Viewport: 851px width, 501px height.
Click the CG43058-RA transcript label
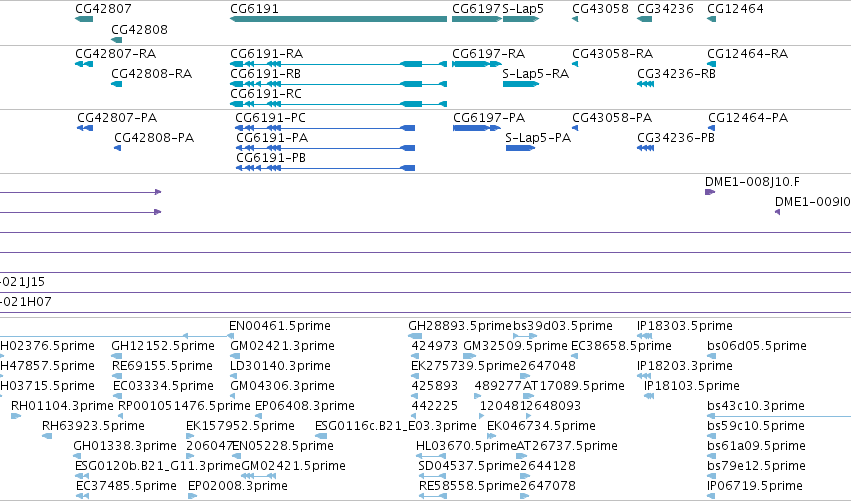(613, 54)
